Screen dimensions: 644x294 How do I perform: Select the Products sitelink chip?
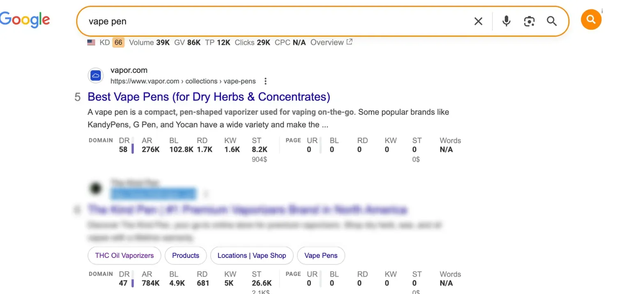tap(185, 255)
